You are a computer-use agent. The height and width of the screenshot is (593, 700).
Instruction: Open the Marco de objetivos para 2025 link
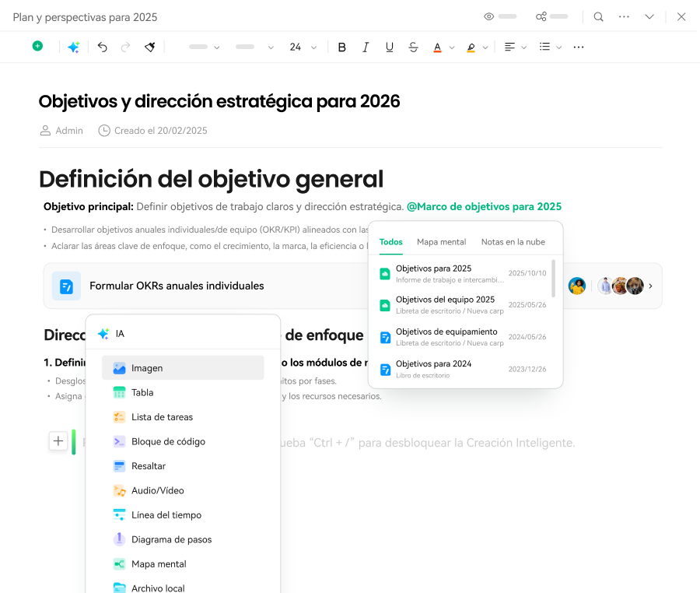pos(484,207)
